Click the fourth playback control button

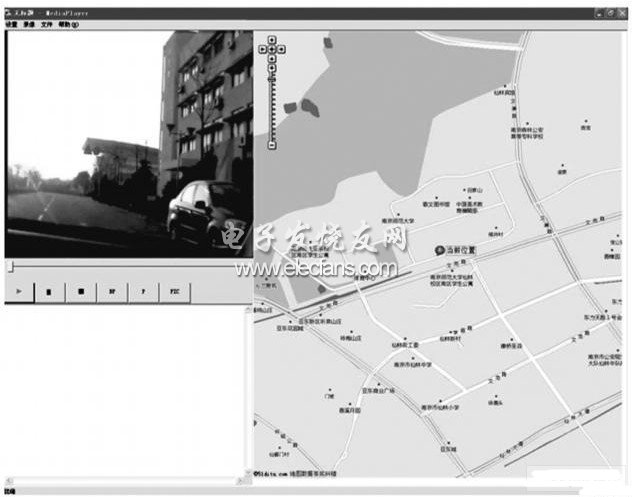112,291
